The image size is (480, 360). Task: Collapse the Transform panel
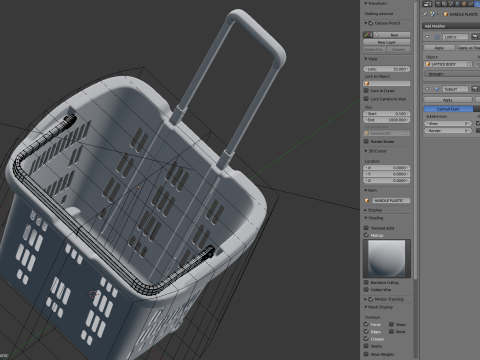(x=366, y=3)
